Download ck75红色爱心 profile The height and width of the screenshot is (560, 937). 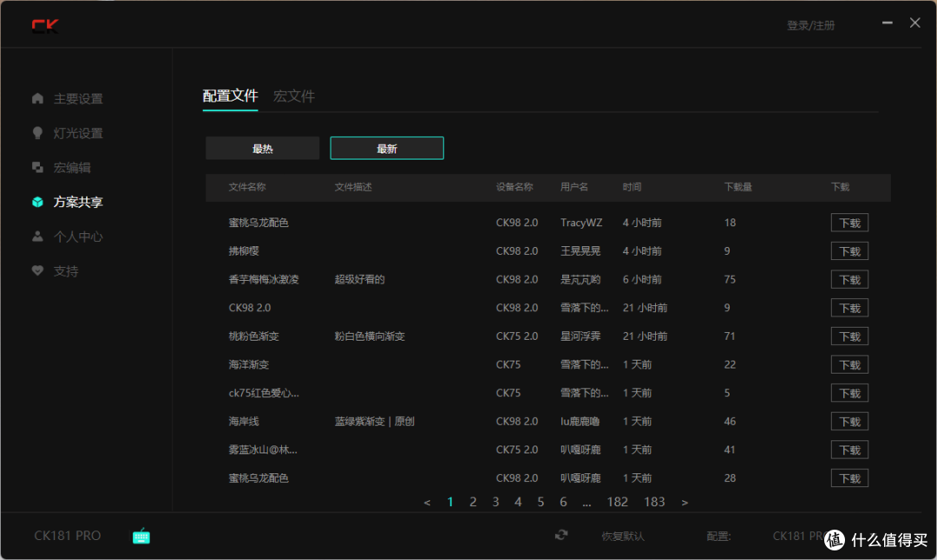point(849,393)
